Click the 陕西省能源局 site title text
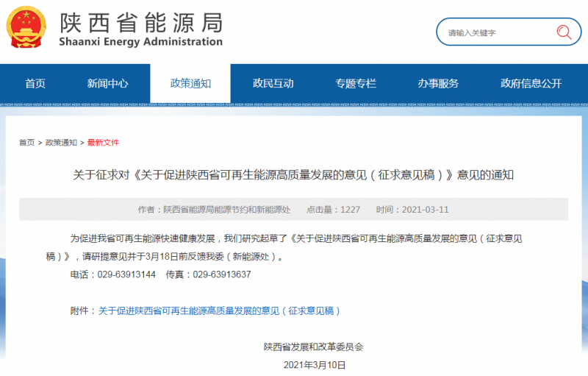Screen dimensions: 588x376 pyautogui.click(x=140, y=21)
